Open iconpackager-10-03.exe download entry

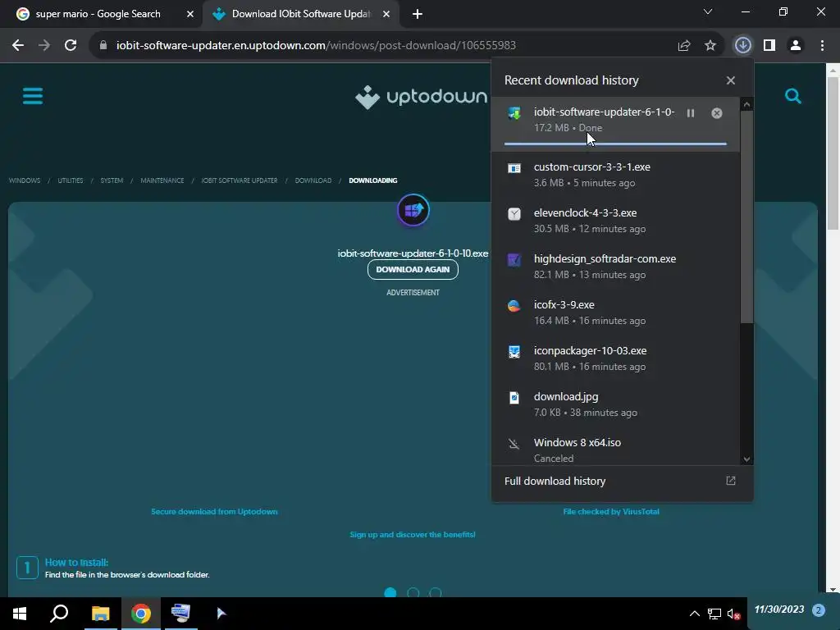pyautogui.click(x=615, y=359)
